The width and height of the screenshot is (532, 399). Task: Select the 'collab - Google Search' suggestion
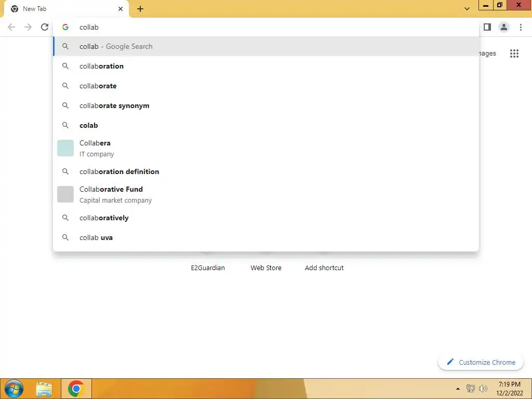266,46
